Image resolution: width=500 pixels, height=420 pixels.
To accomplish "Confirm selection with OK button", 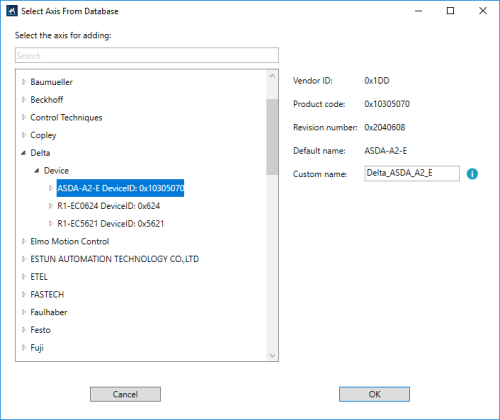I will pyautogui.click(x=374, y=394).
